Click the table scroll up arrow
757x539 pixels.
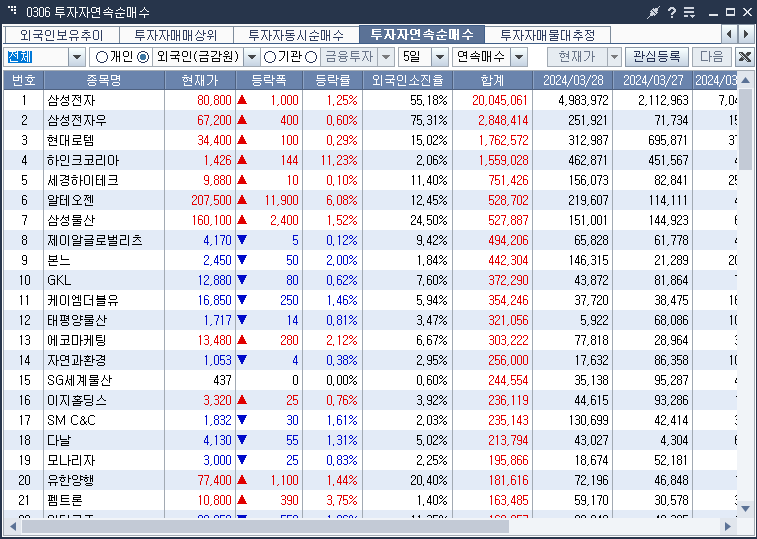(x=745, y=80)
